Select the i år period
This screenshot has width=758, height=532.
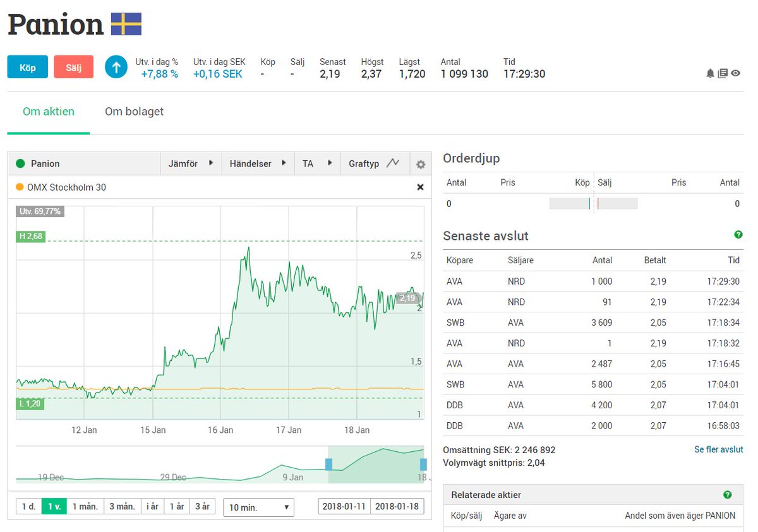click(152, 507)
